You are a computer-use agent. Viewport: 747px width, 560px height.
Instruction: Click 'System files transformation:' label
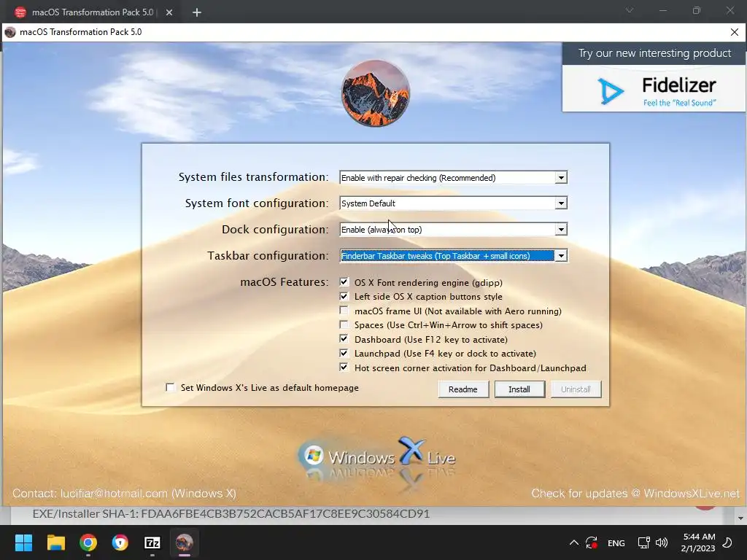coord(253,176)
